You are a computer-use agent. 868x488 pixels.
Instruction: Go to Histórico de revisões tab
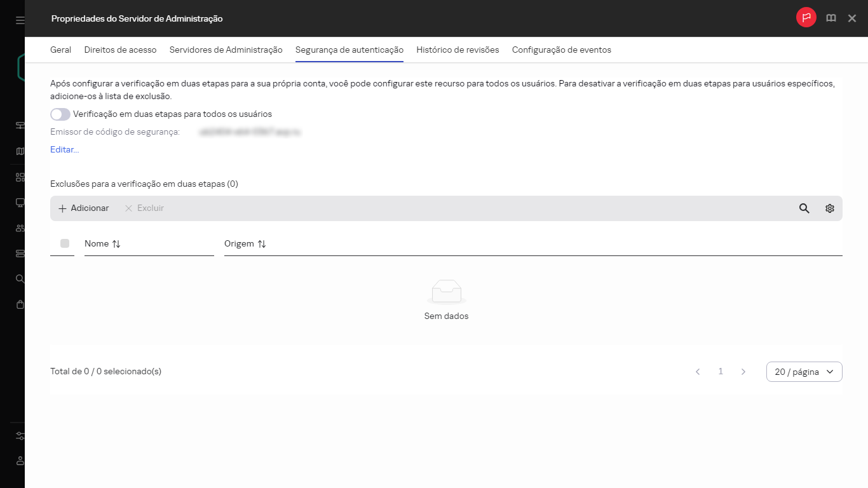point(458,50)
